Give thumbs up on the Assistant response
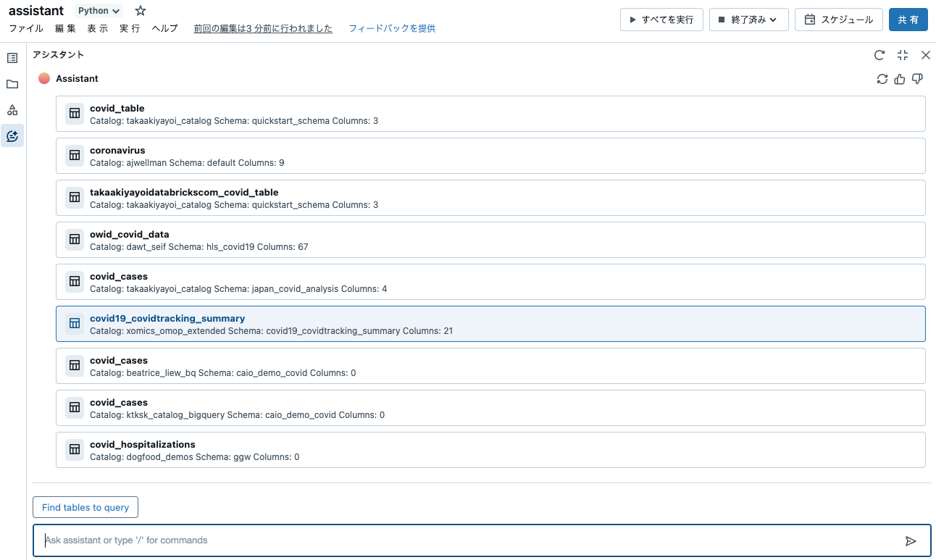This screenshot has height=560, width=936. pos(900,78)
